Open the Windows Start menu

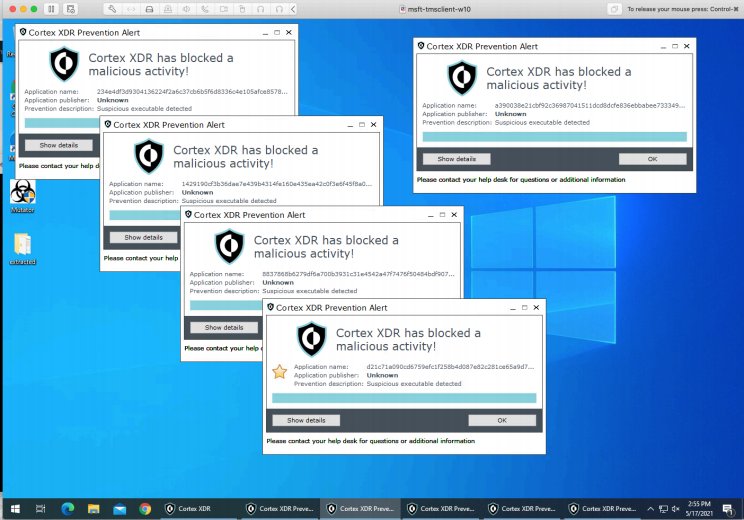(x=15, y=509)
